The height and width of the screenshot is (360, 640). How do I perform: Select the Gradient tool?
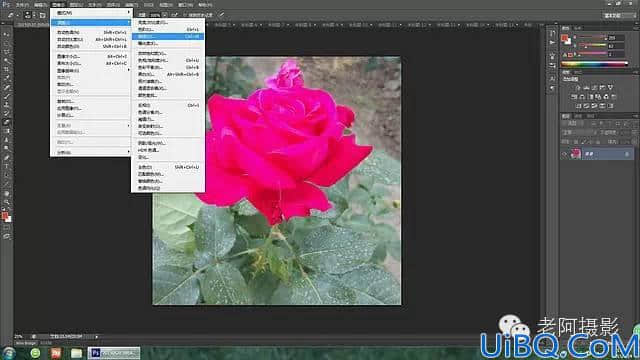pos(6,131)
